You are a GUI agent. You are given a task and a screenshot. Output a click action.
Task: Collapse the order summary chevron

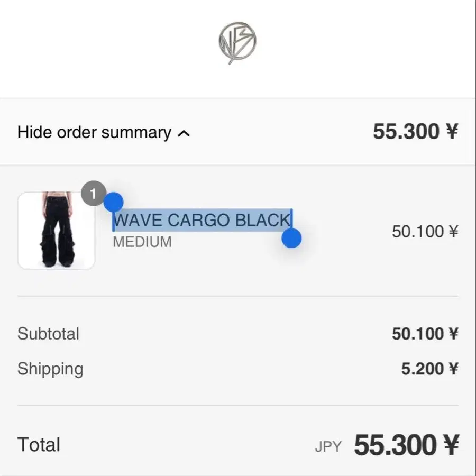184,133
